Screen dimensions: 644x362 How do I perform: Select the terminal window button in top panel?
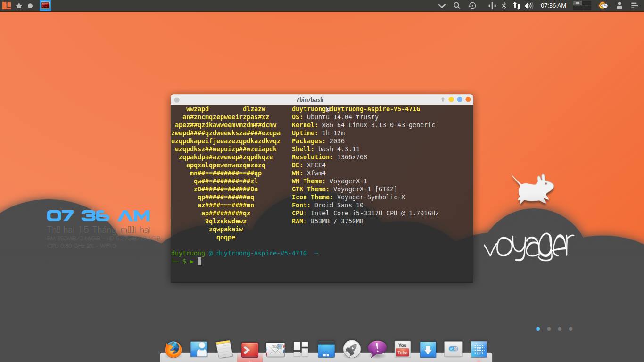pyautogui.click(x=45, y=6)
